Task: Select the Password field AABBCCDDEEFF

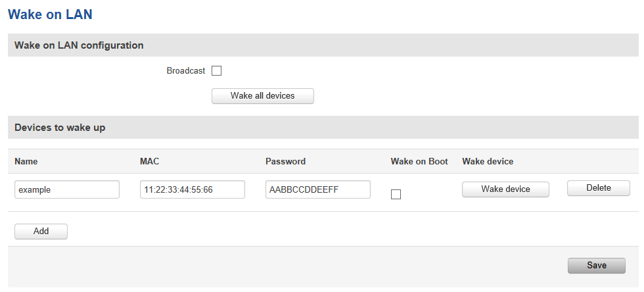Action: 318,189
